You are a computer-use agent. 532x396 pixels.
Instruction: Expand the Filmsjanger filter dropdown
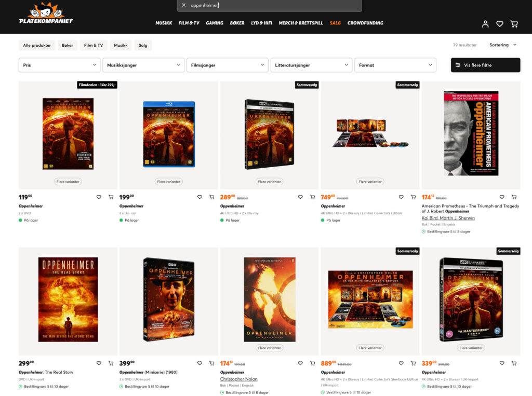[x=228, y=65]
